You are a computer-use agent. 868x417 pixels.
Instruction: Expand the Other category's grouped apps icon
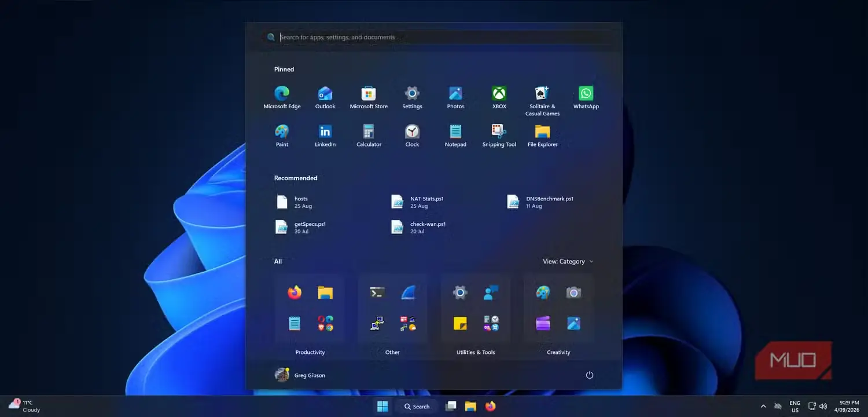(x=408, y=323)
